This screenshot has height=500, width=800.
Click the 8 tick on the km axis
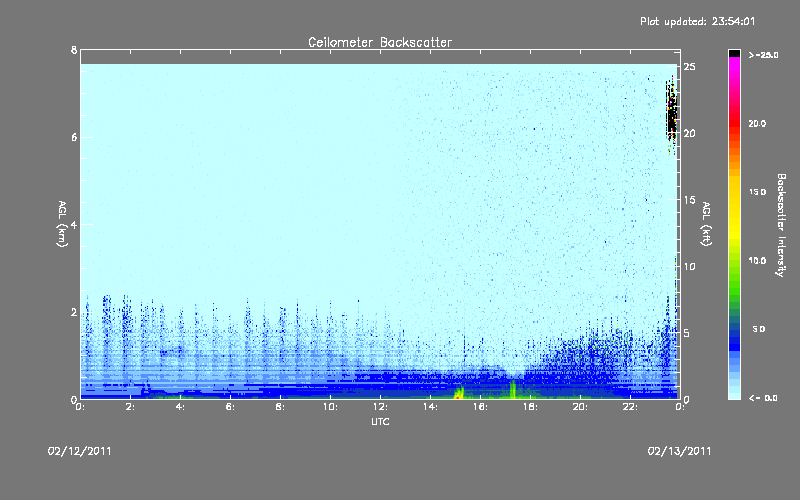[74, 50]
